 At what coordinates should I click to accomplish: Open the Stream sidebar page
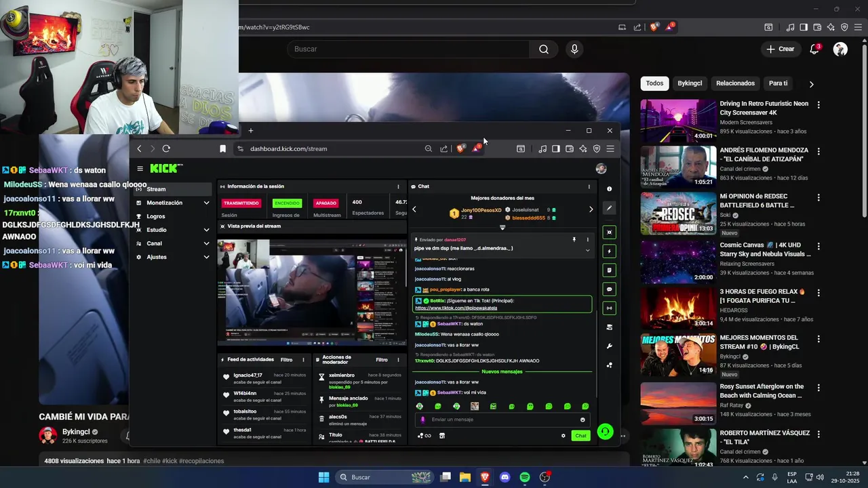174,189
